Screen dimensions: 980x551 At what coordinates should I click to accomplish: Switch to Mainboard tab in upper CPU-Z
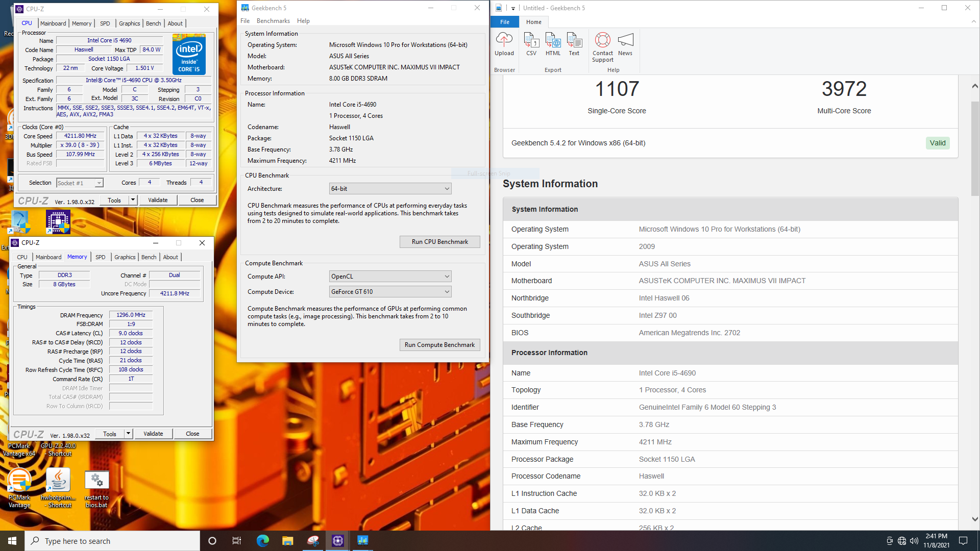pyautogui.click(x=53, y=23)
